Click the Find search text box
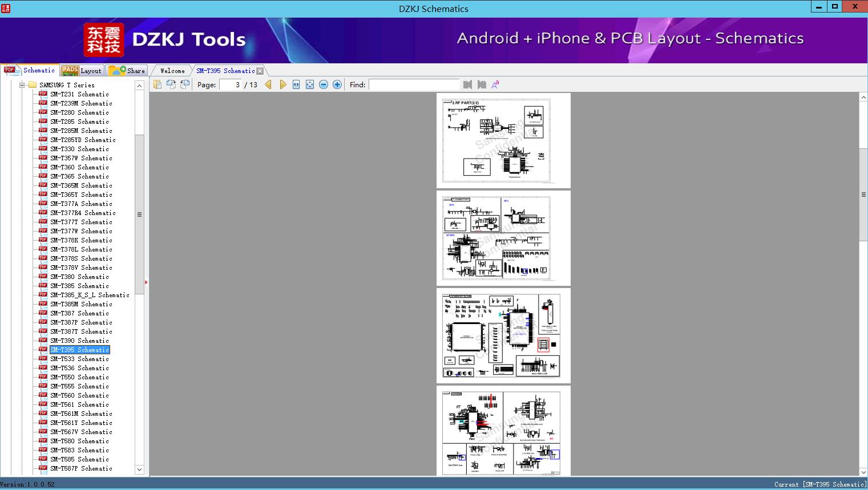The height and width of the screenshot is (490, 868). pos(414,84)
